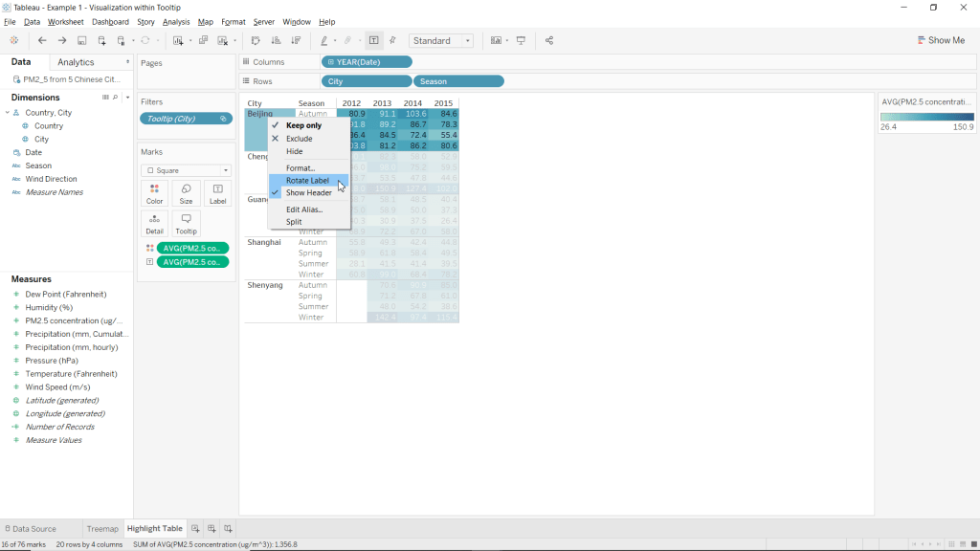Click the Sort Ascending toolbar icon
Viewport: 980px width, 551px height.
(276, 41)
